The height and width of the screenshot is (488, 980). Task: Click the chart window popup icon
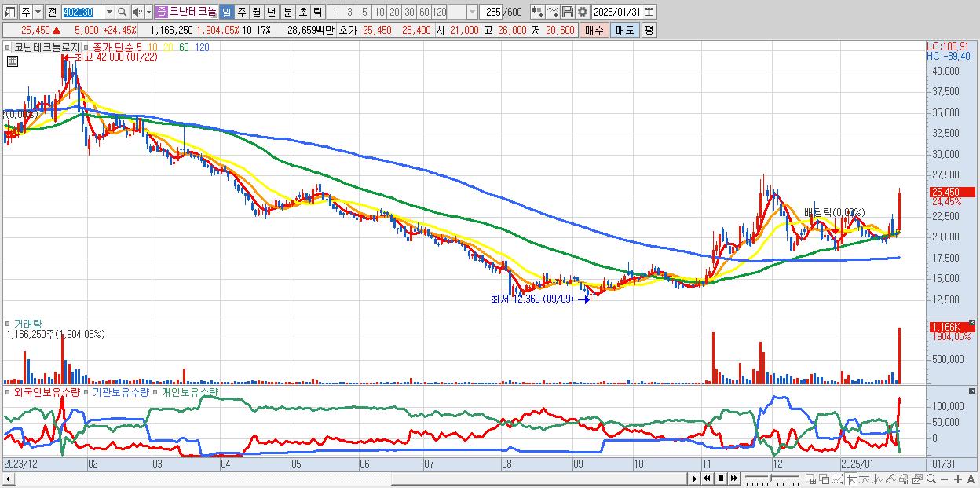[x=917, y=479]
